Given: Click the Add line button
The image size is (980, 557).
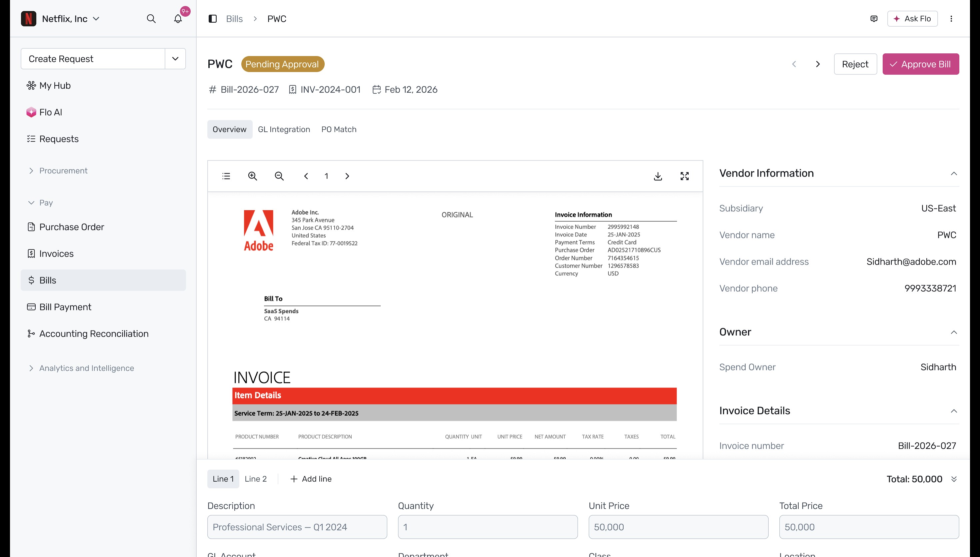Looking at the screenshot, I should coord(311,479).
